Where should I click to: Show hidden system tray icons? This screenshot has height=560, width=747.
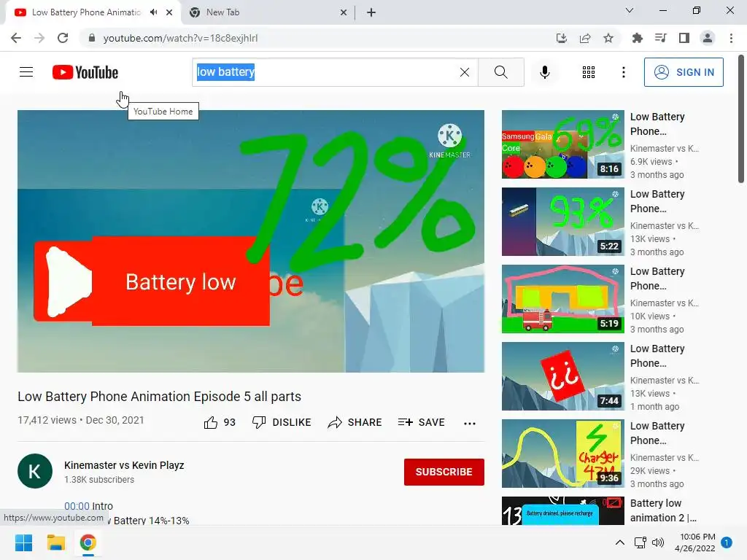[620, 542]
